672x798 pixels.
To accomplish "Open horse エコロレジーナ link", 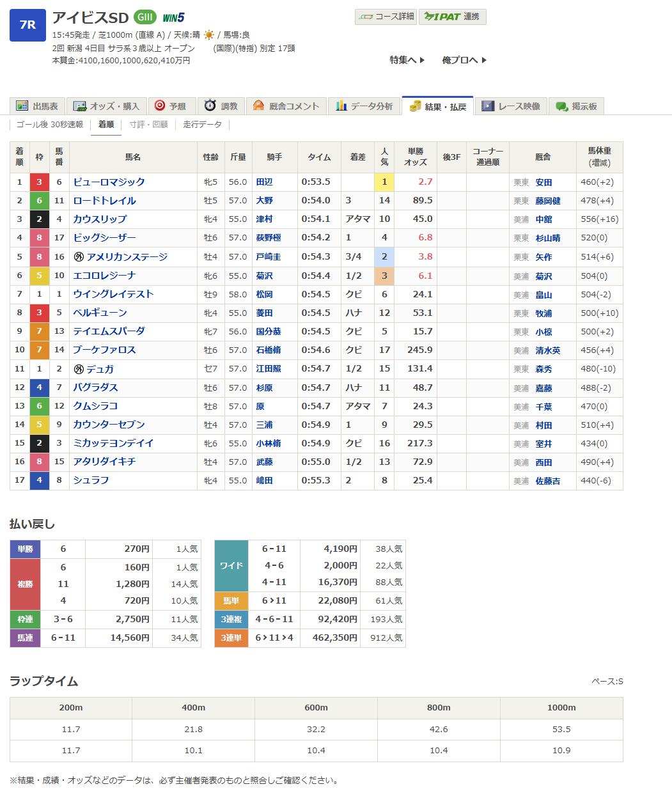I will pyautogui.click(x=105, y=276).
